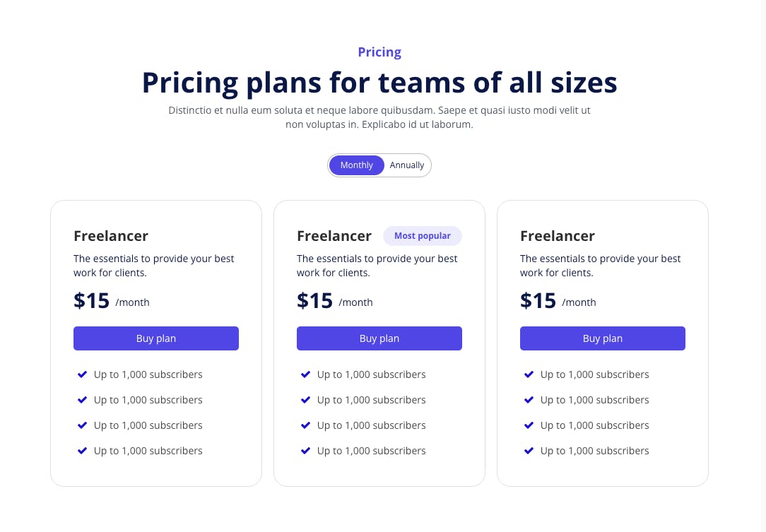766x532 pixels.
Task: Click the purple Pricing label
Action: pos(379,52)
